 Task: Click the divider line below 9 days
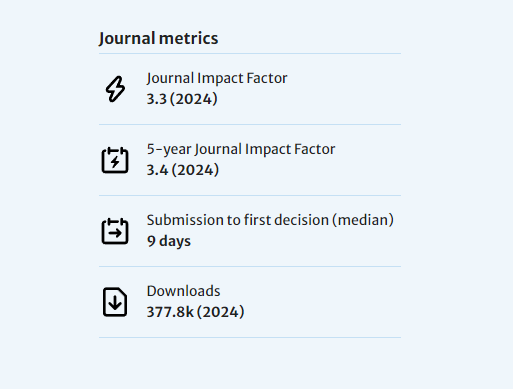tap(250, 266)
